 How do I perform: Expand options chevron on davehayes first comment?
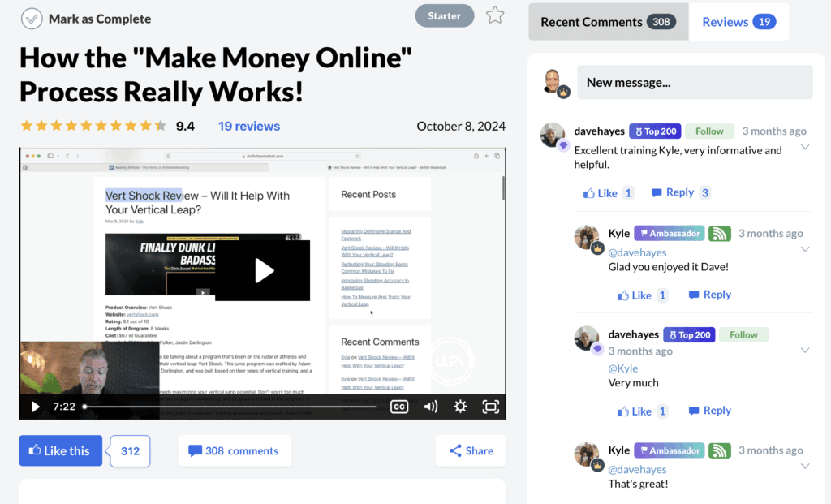(x=805, y=148)
